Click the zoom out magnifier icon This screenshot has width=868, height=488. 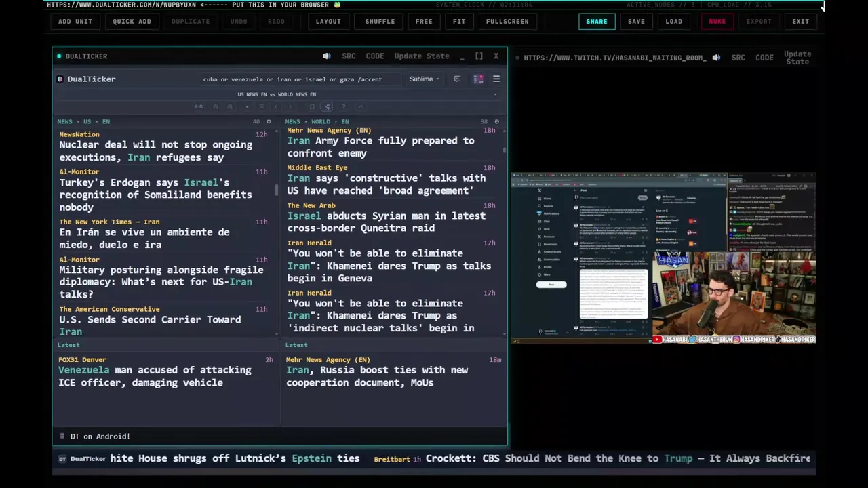(216, 106)
